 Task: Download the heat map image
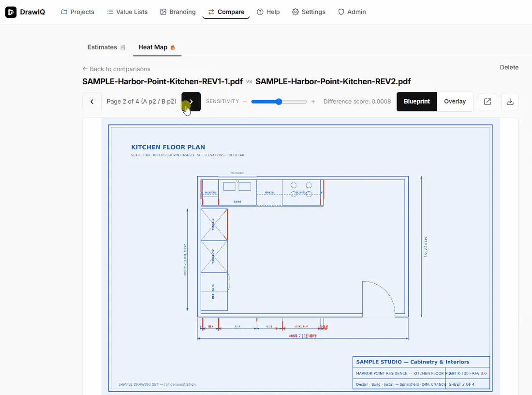coord(510,102)
